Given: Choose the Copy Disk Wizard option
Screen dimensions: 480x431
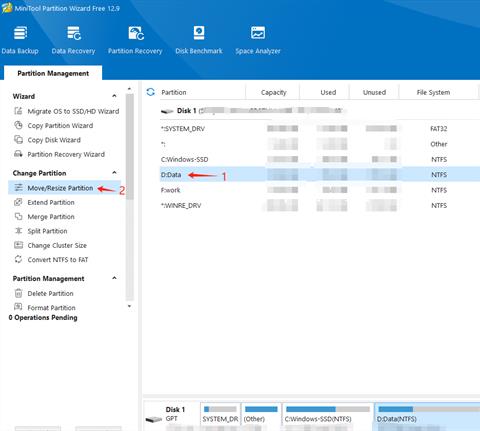Looking at the screenshot, I should (x=54, y=140).
